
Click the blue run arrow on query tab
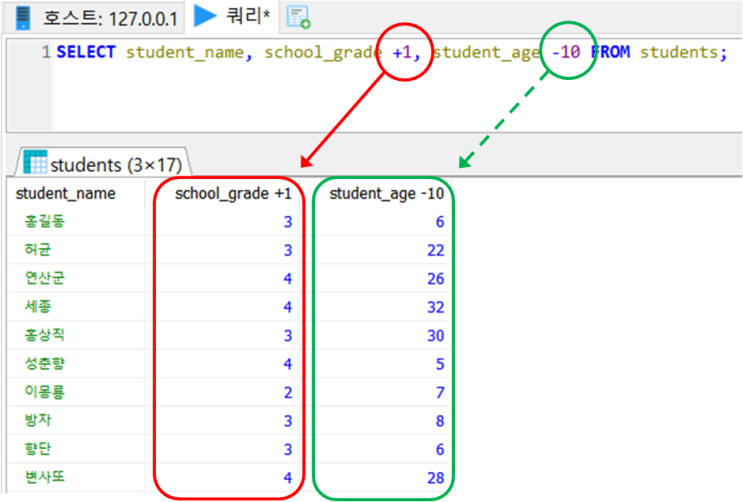click(205, 16)
